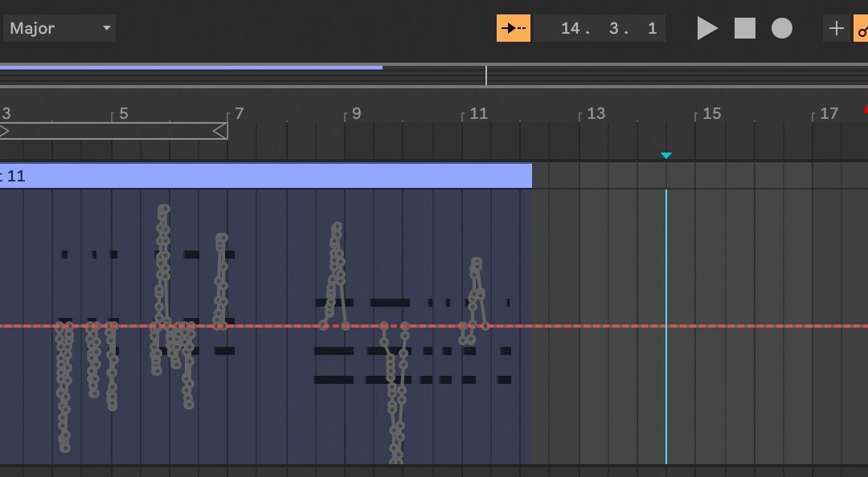
Task: Click bar 17 on the timeline ruler
Action: [828, 114]
